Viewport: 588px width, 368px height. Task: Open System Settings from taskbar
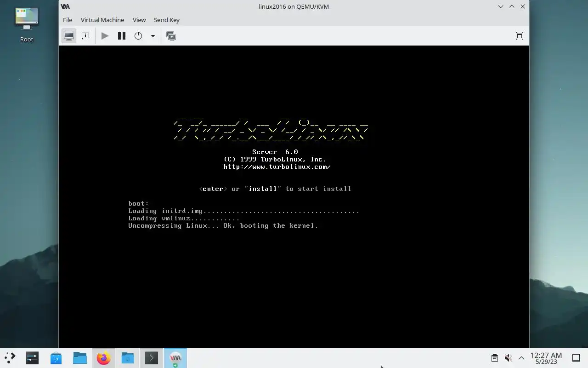pos(32,358)
